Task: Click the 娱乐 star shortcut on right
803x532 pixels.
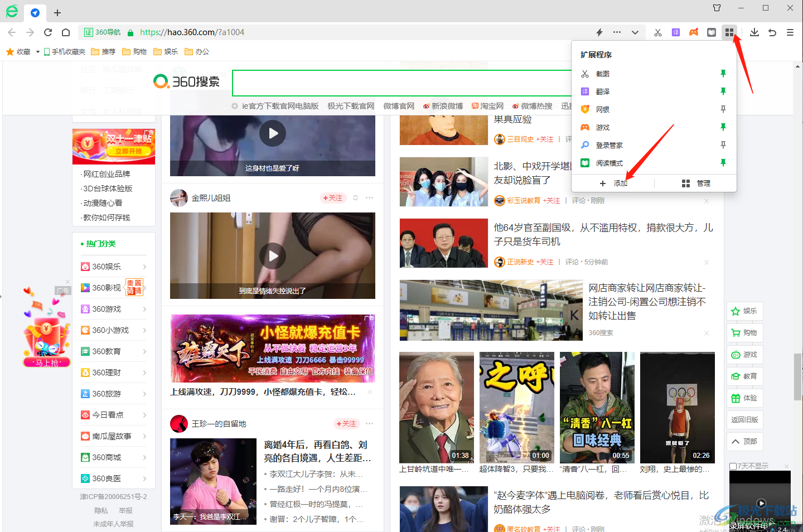Action: 745,311
